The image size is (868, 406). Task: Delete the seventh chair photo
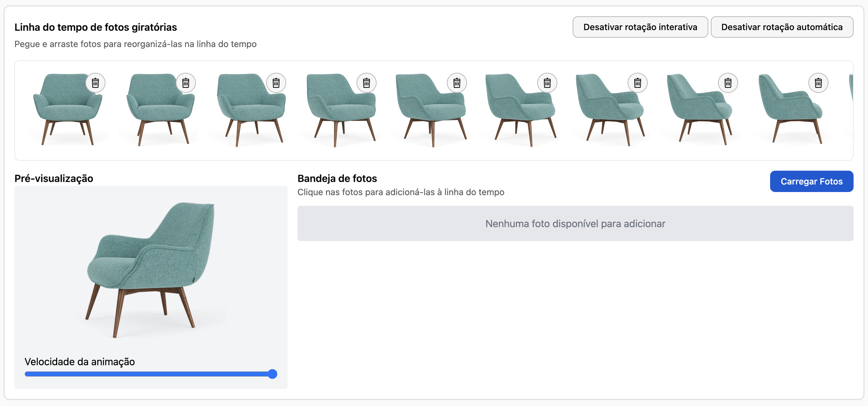(x=637, y=83)
